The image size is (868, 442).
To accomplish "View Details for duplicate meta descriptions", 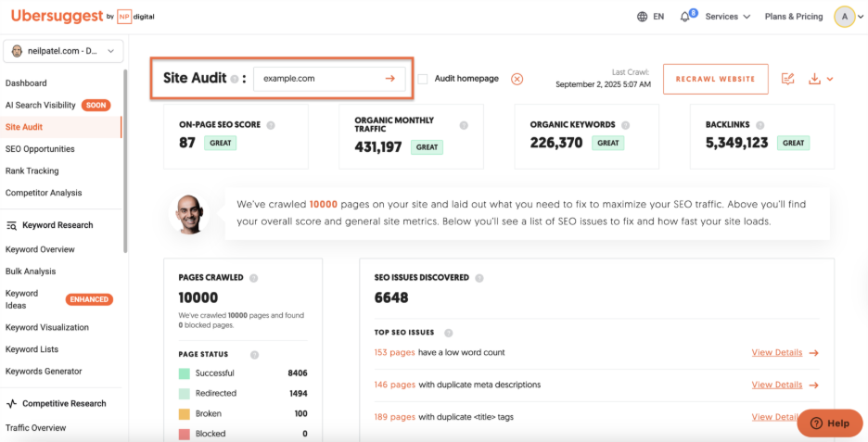I will pos(777,385).
